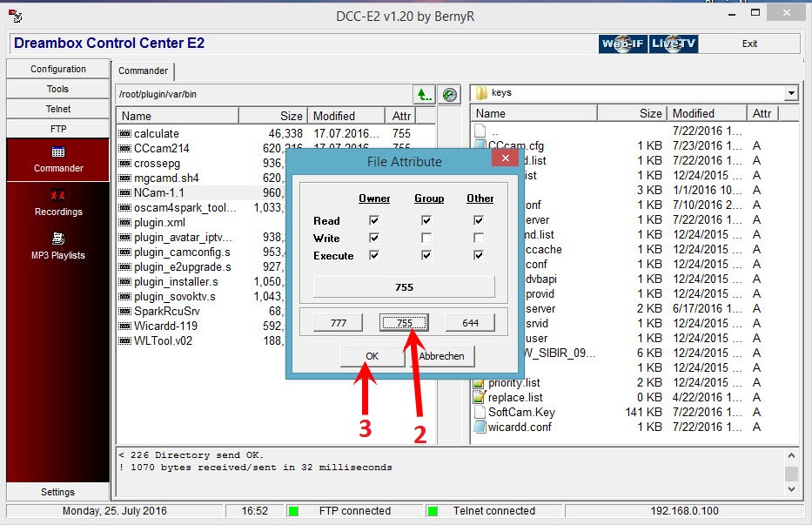Open the LiveTV icon button

pos(674,44)
